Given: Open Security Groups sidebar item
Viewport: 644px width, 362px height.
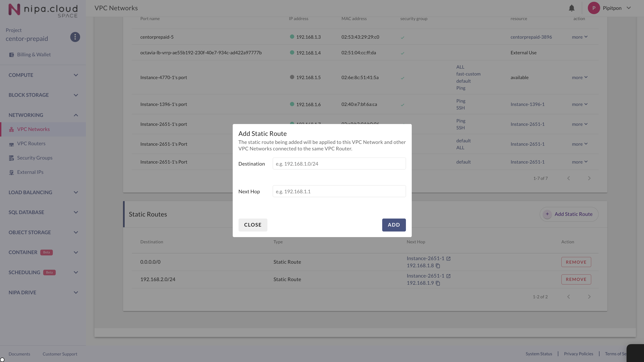Looking at the screenshot, I should (x=35, y=158).
